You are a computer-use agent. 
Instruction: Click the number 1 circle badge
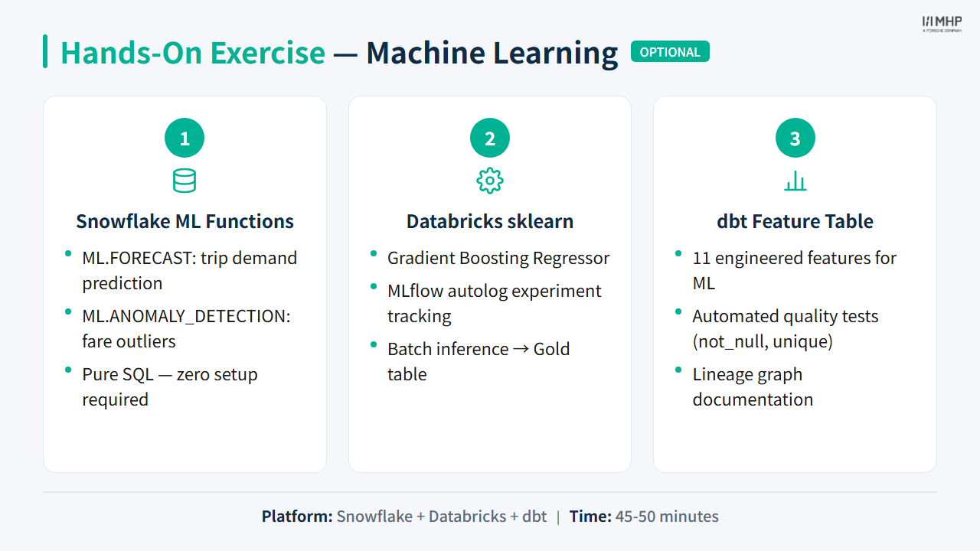[x=185, y=139]
